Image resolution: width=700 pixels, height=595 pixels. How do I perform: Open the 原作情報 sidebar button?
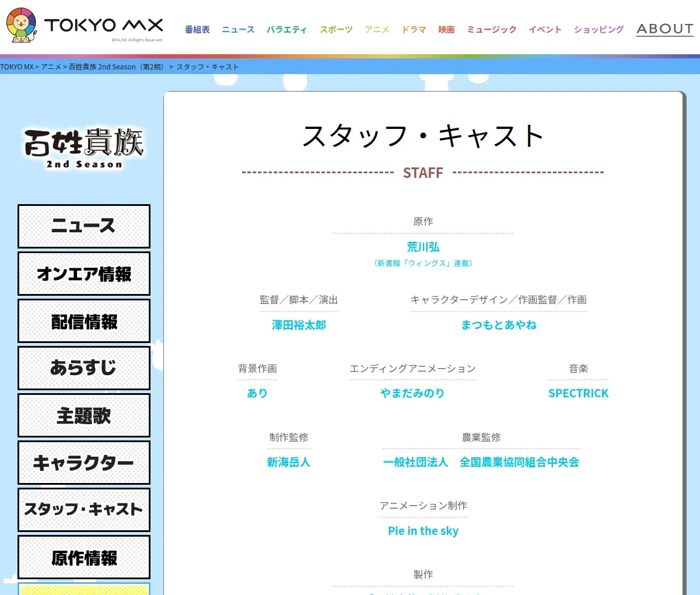[x=84, y=557]
